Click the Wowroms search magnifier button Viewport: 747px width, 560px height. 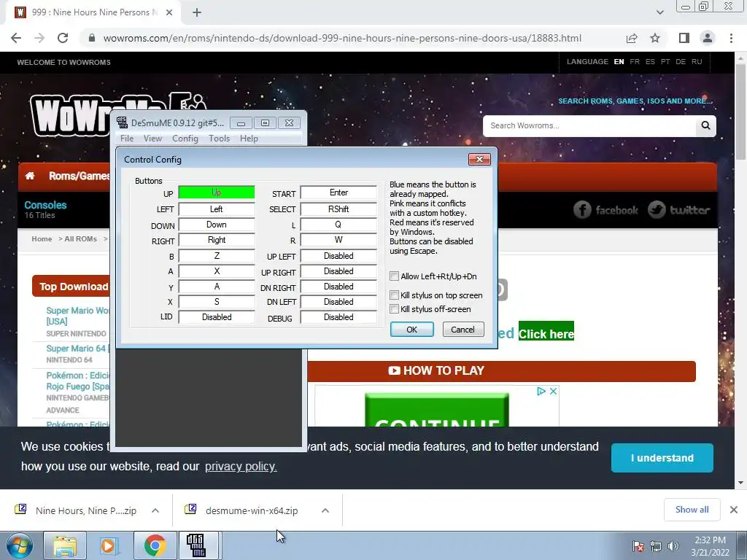tap(705, 125)
